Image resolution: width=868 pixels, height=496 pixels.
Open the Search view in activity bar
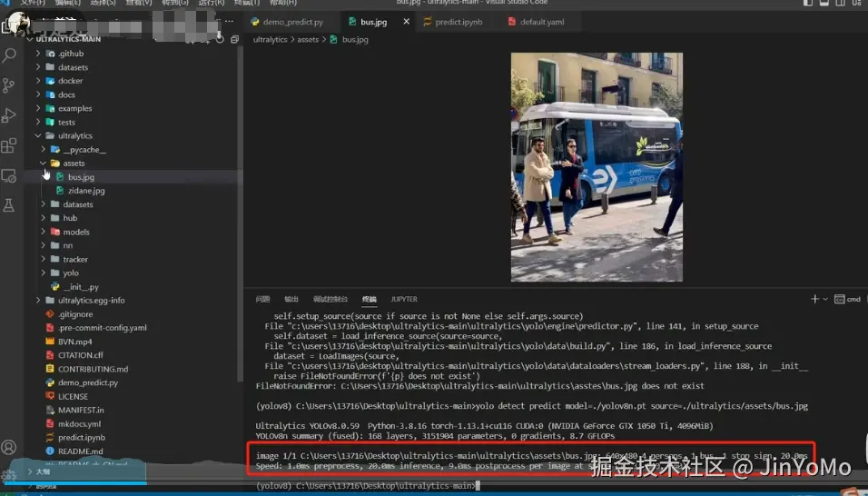point(9,55)
